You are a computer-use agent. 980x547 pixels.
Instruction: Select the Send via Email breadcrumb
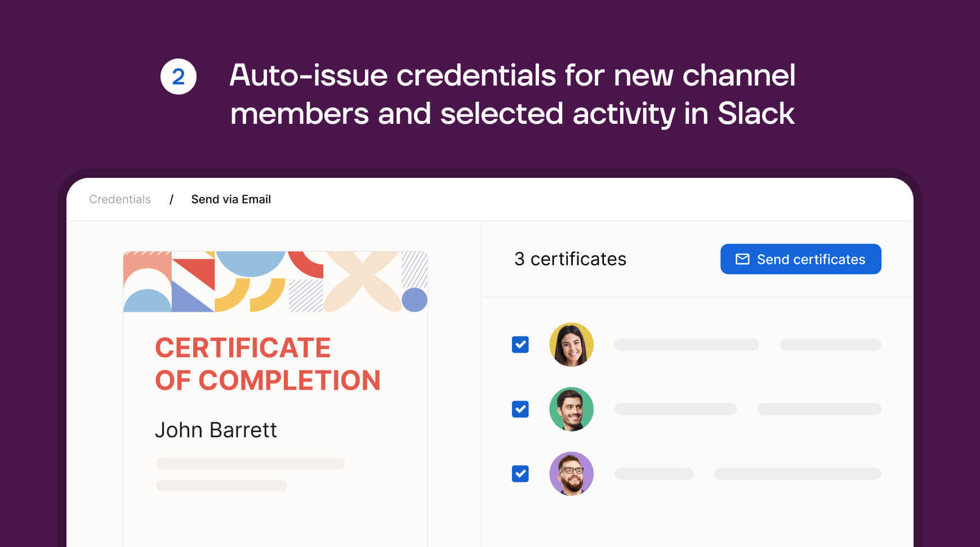pyautogui.click(x=231, y=199)
